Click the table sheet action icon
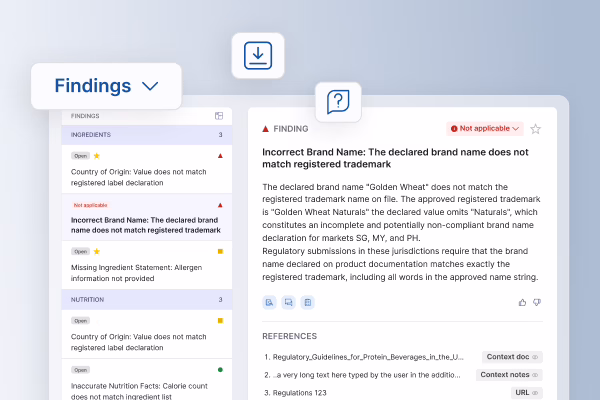 click(308, 302)
